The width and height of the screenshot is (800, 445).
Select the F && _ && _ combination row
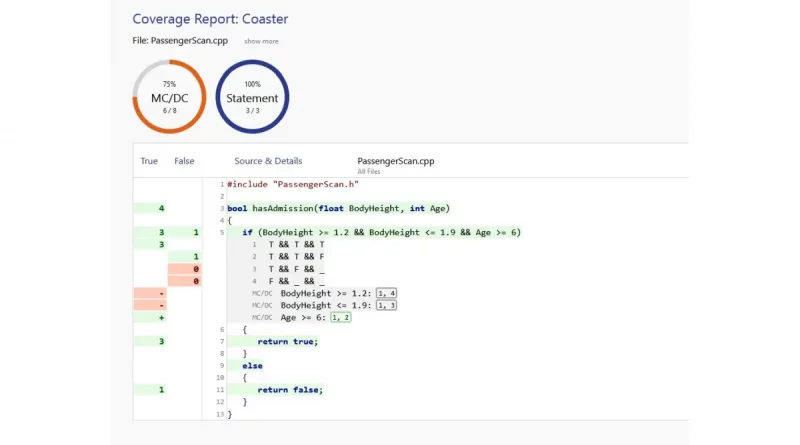tap(296, 281)
